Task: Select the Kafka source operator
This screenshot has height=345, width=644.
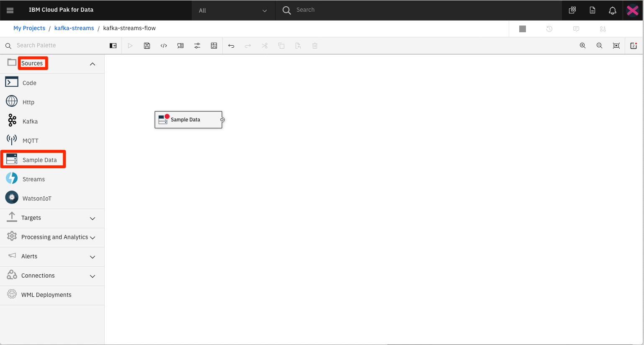Action: (x=52, y=121)
